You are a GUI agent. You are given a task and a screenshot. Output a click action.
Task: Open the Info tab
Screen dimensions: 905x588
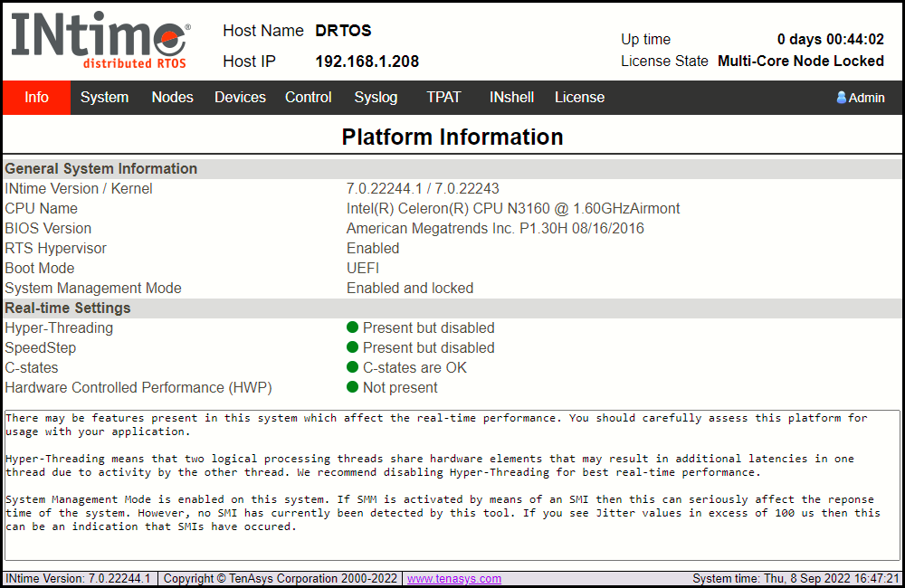[36, 98]
